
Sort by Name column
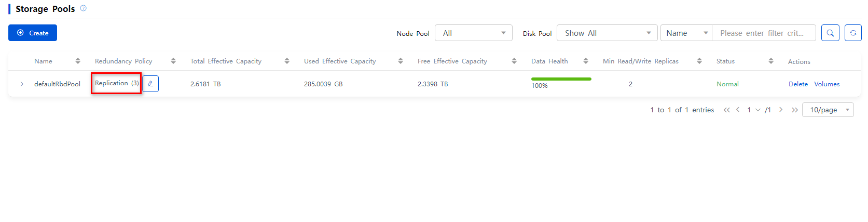(78, 61)
